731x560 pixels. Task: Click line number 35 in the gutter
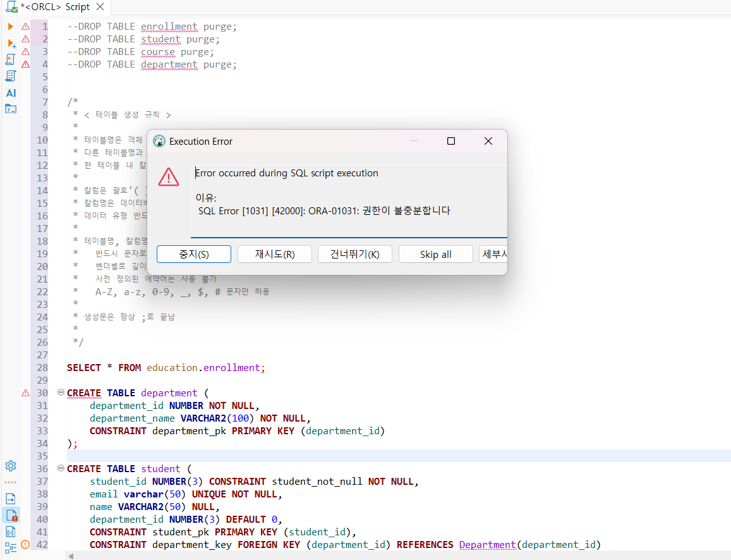point(42,456)
